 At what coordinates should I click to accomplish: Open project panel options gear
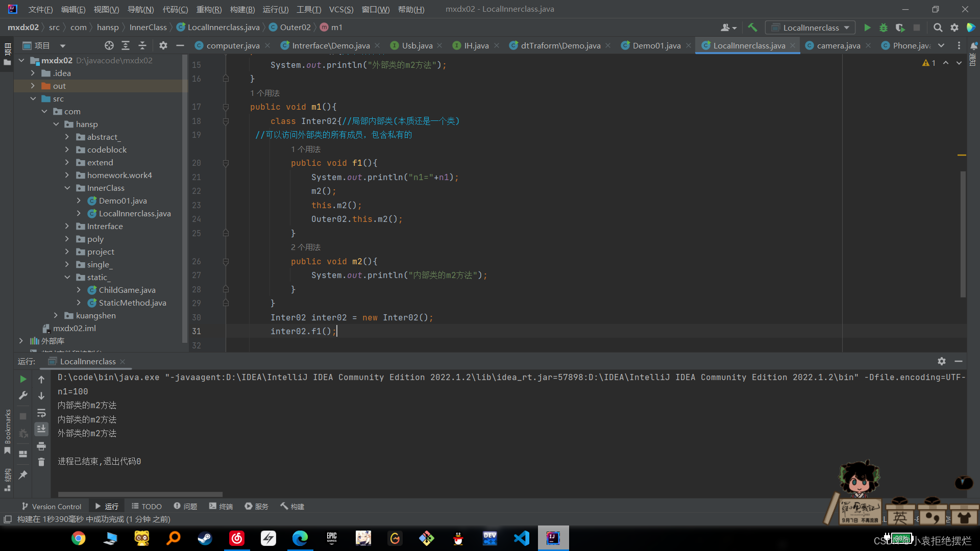tap(163, 45)
